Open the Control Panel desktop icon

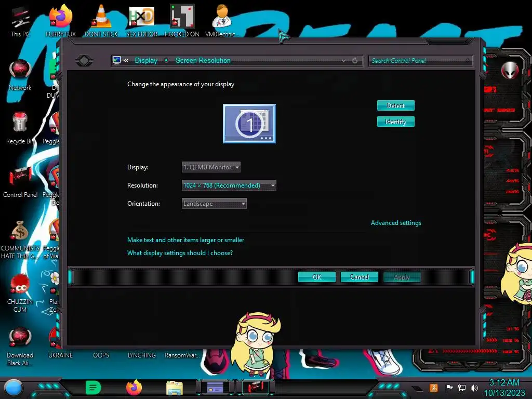click(x=20, y=182)
